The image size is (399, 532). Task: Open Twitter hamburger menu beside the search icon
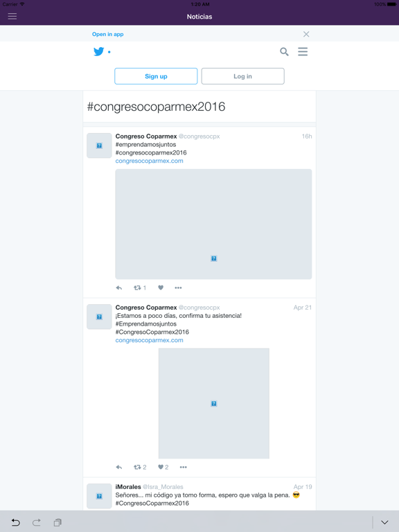pyautogui.click(x=303, y=51)
